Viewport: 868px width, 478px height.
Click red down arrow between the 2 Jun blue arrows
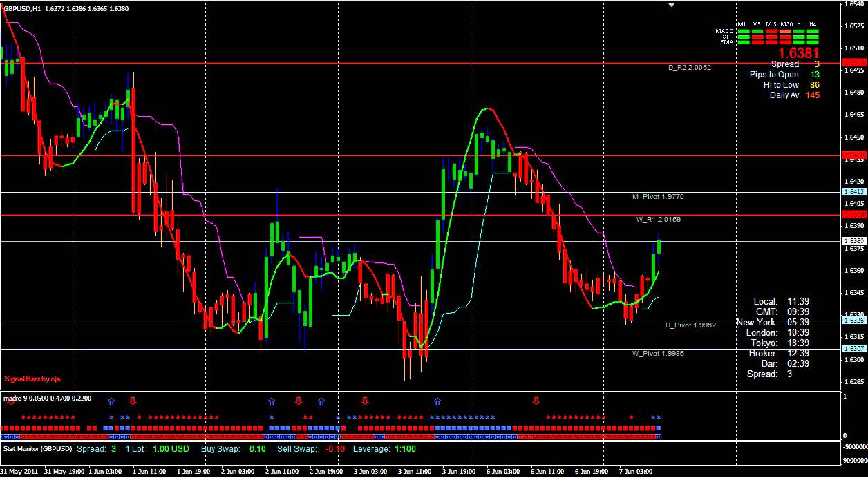pyautogui.click(x=299, y=401)
